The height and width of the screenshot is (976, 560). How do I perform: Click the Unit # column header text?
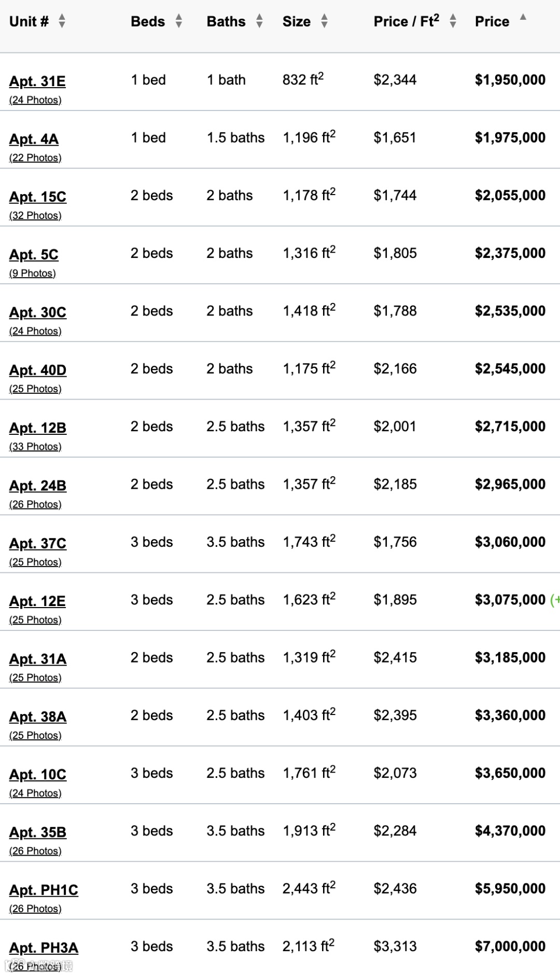pyautogui.click(x=29, y=22)
